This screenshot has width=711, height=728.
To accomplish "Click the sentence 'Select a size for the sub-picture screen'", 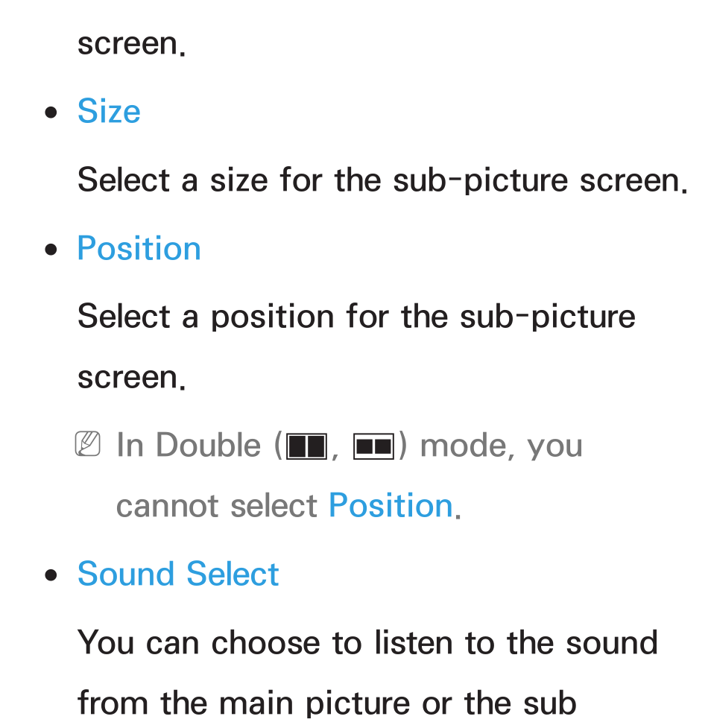I will point(382,180).
